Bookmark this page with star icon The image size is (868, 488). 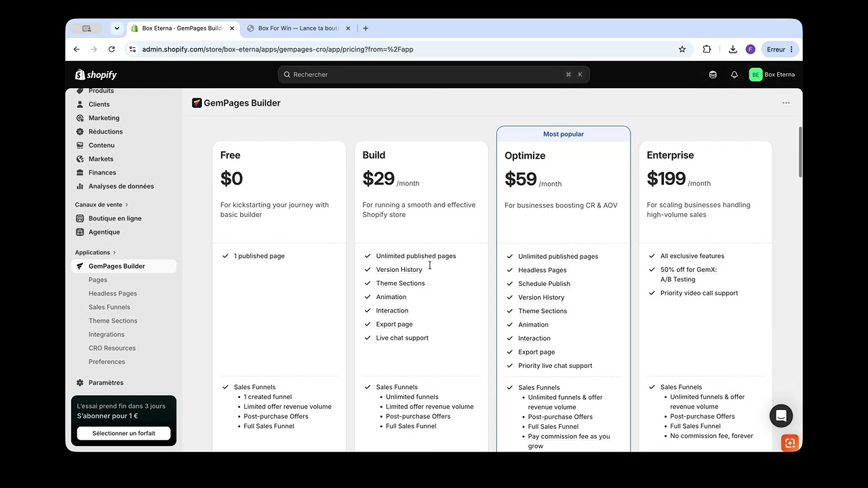682,49
